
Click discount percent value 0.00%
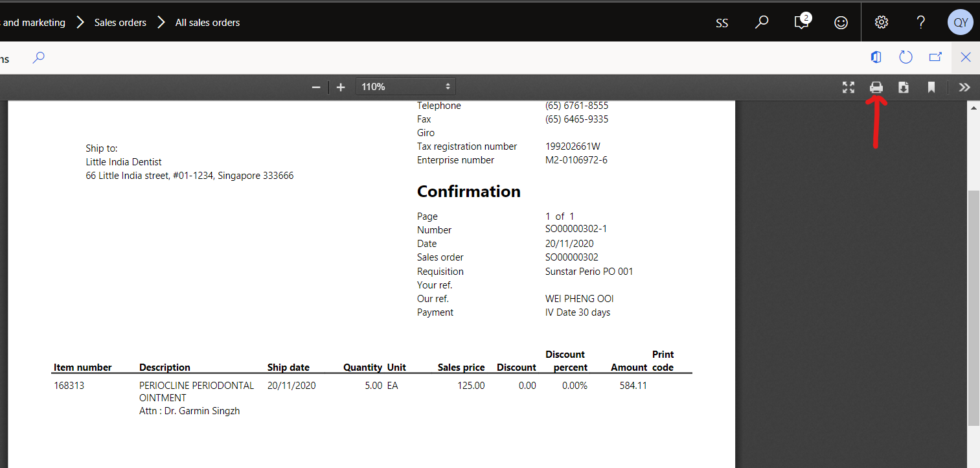coord(575,386)
